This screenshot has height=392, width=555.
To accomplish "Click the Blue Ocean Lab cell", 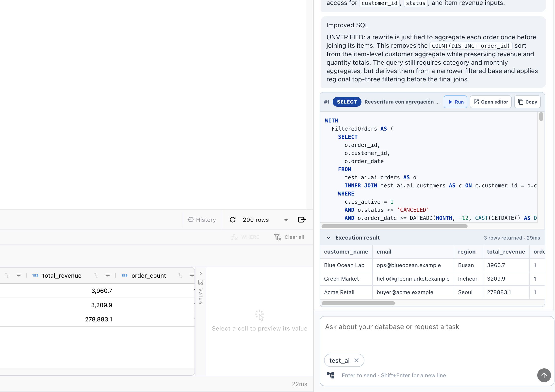I will (x=346, y=265).
